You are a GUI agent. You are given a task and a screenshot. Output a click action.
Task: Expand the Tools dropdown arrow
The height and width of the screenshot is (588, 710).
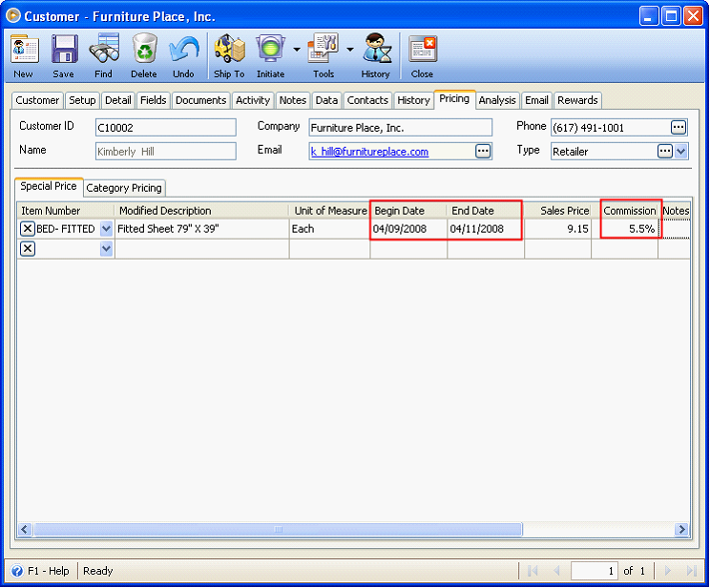pyautogui.click(x=350, y=49)
